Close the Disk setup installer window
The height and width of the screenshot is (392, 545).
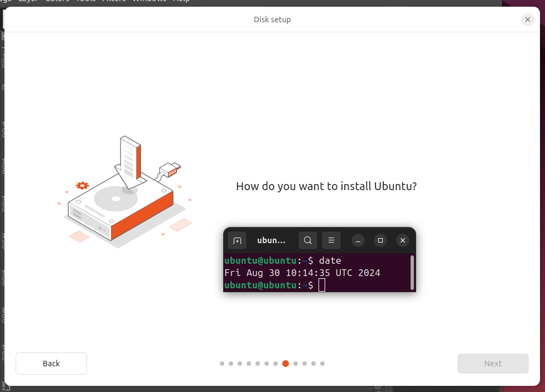pyautogui.click(x=527, y=20)
